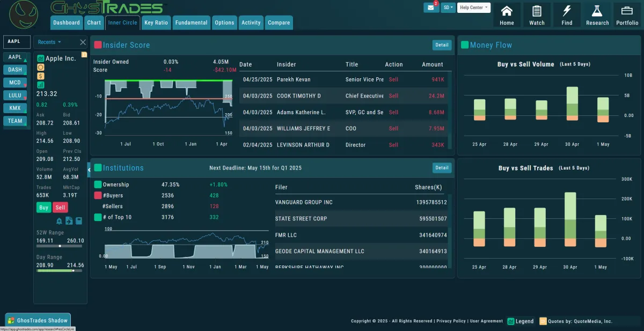Viewport: 644px width, 331px height.
Task: Click insider row Parekh Kevan
Action: click(x=342, y=79)
